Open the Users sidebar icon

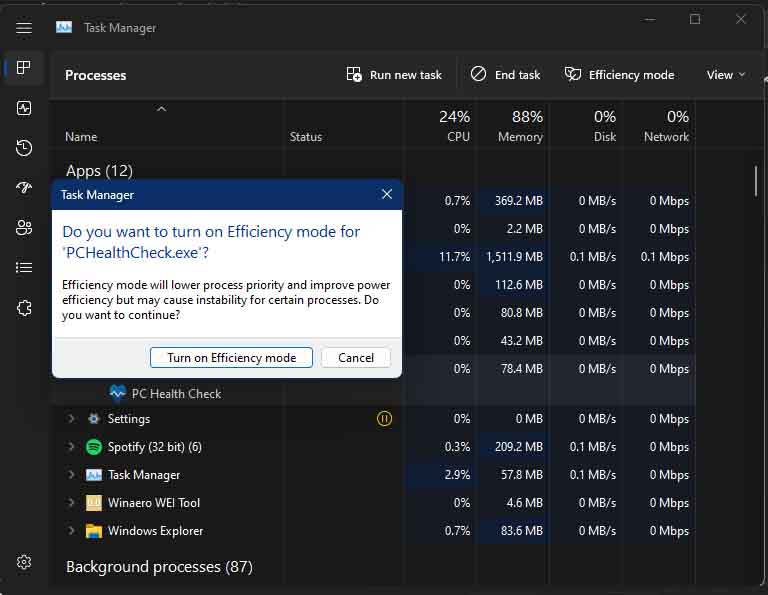click(x=24, y=227)
